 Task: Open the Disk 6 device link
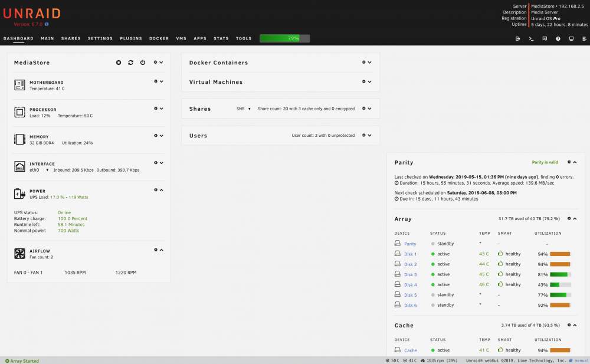tap(410, 305)
